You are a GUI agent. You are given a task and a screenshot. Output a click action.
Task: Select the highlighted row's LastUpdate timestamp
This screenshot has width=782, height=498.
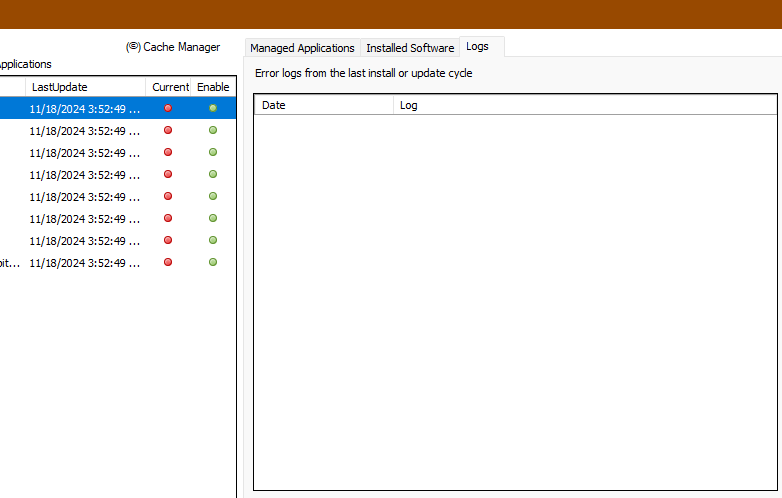tap(84, 109)
